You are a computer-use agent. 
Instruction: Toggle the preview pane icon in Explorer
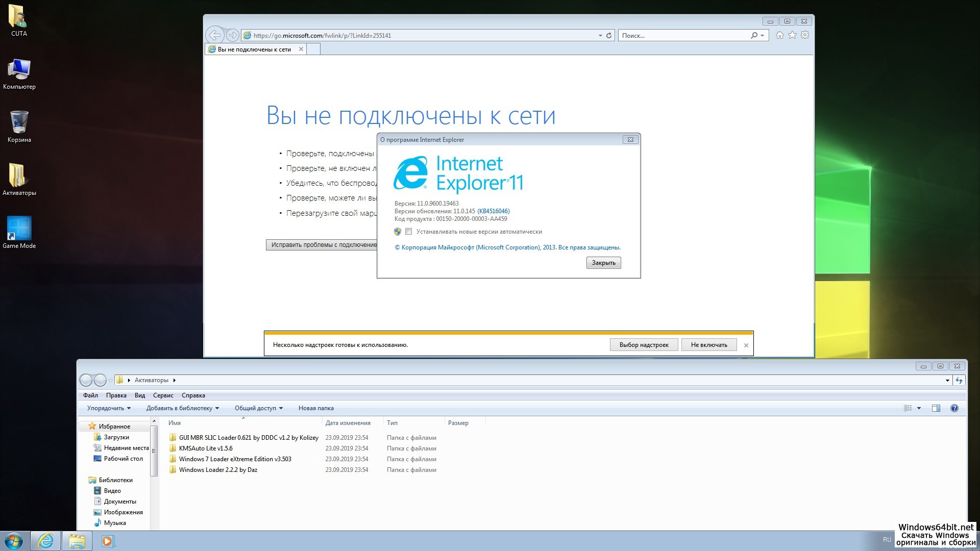pos(936,408)
